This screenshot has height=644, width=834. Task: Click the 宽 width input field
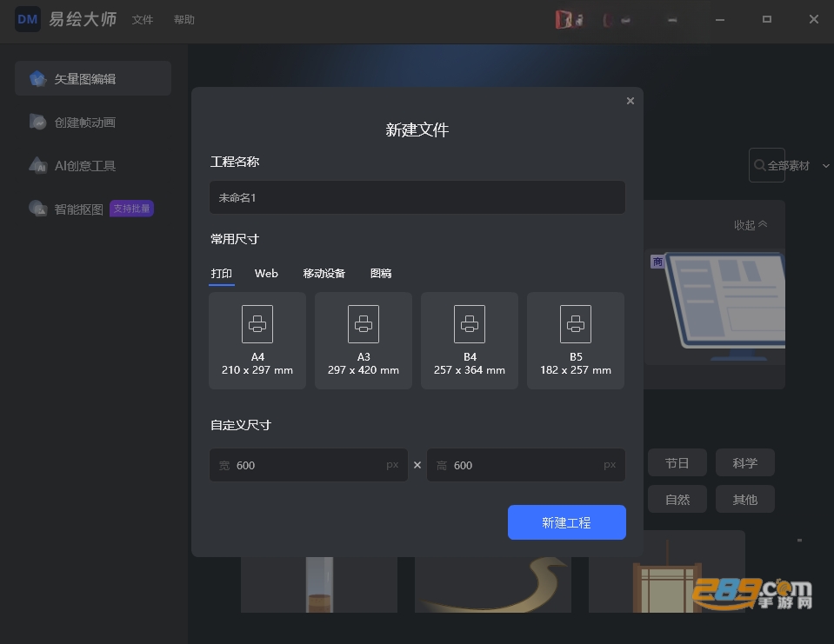(309, 465)
